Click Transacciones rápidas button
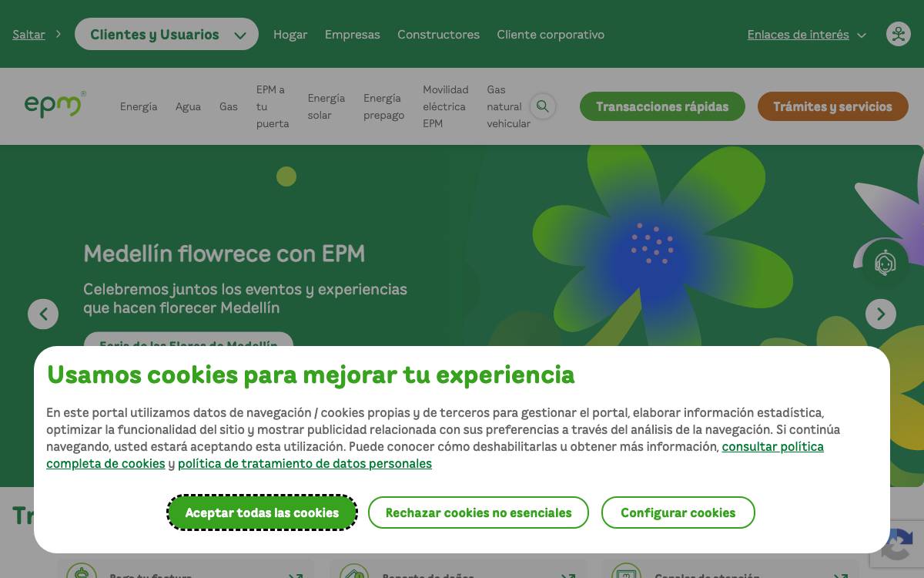The width and height of the screenshot is (924, 578). click(x=662, y=106)
